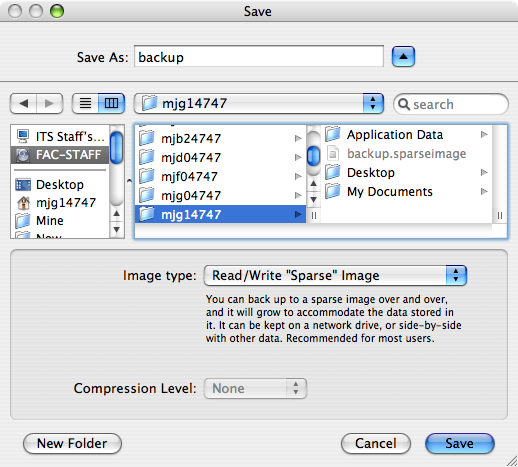Click the magnifying glass search icon
Viewport: 518px width, 467px height.
[404, 104]
